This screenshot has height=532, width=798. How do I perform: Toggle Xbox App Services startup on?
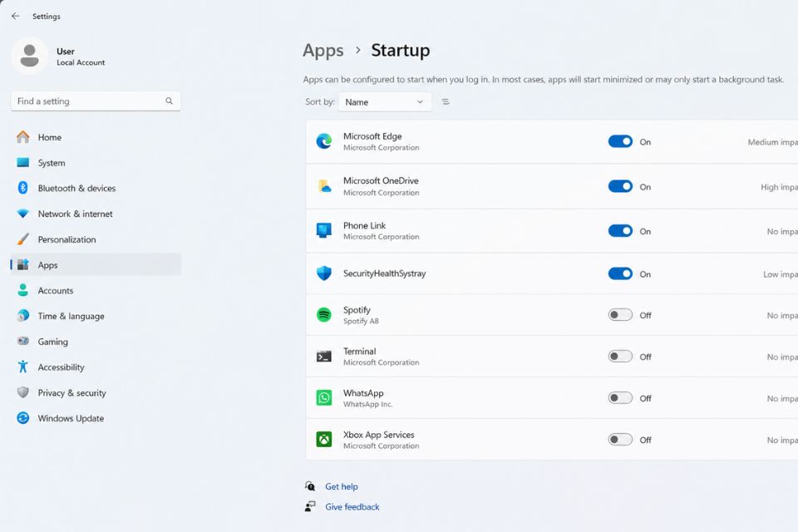(620, 440)
